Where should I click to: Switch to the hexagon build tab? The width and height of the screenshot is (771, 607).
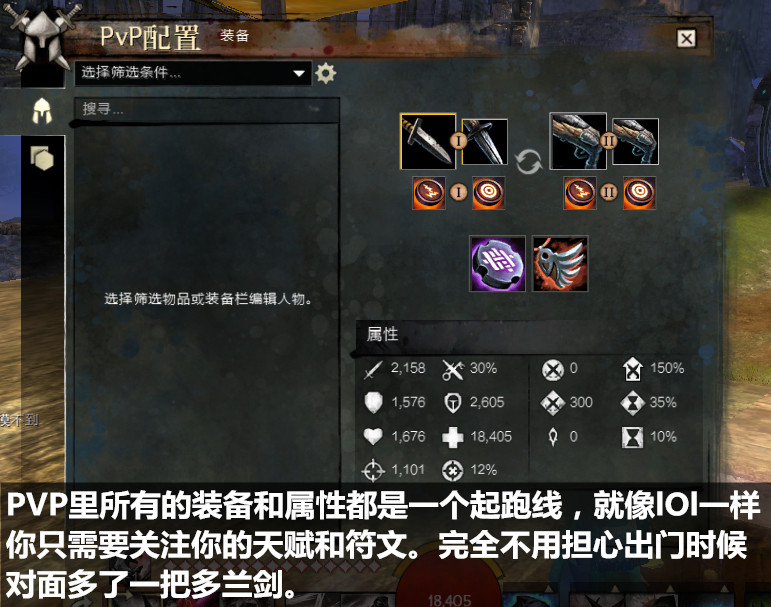[x=42, y=158]
